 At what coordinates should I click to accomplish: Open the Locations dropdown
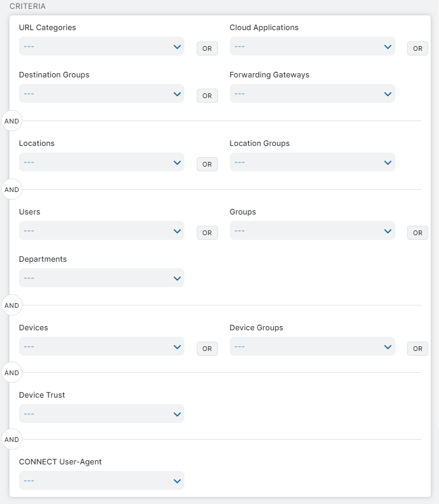coord(101,162)
